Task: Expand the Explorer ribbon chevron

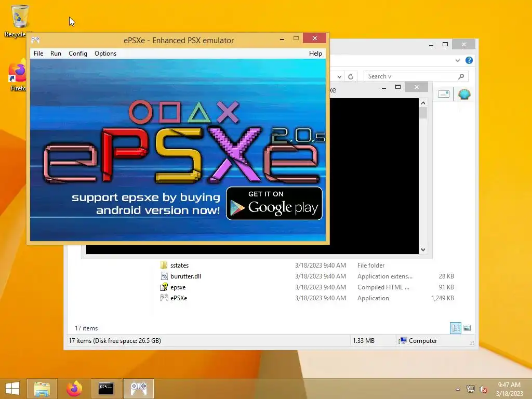Action: click(x=457, y=60)
